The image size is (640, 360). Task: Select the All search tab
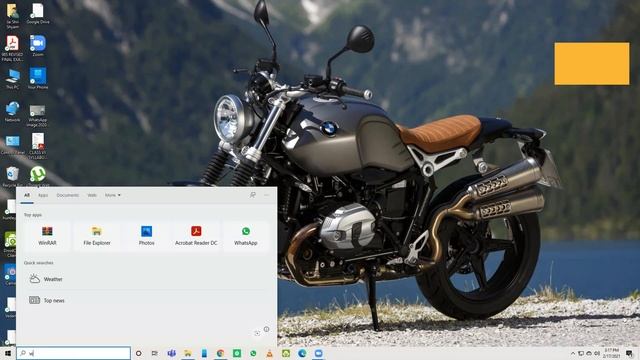pos(27,196)
